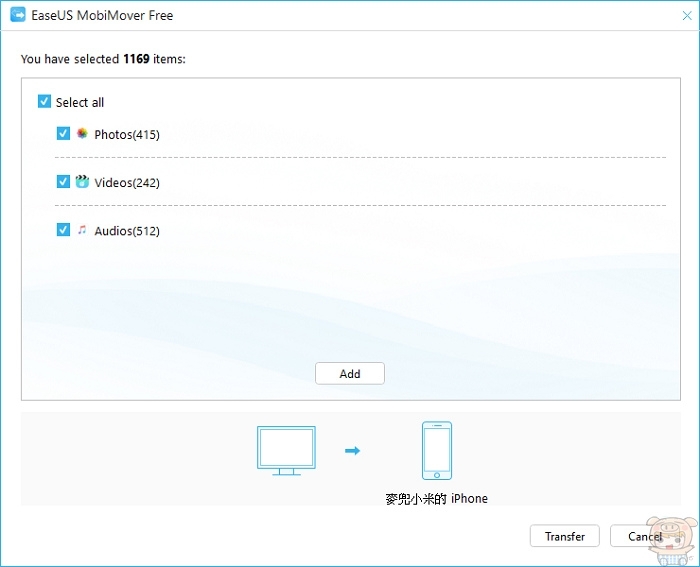Viewport: 700px width, 567px height.
Task: Select the computer monitor source icon
Action: point(286,450)
